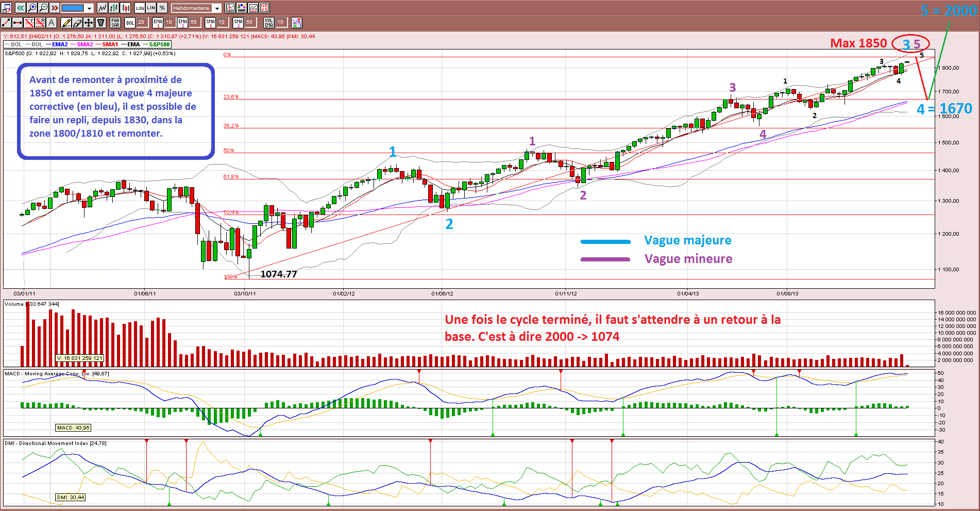This screenshot has width=980, height=511.
Task: Click the Max 1850 annotation text
Action: click(858, 43)
